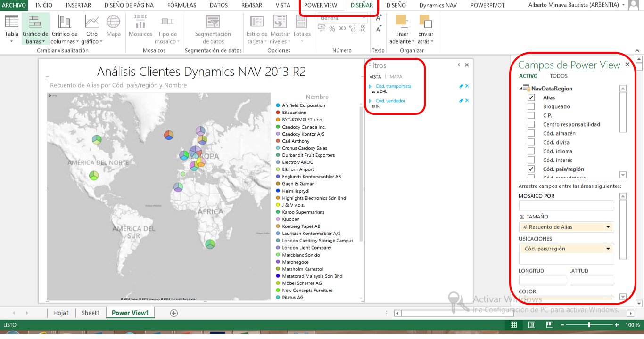Viewport: 644px width, 339px height.
Task: Open Otro gráfico chart options
Action: coord(92,29)
